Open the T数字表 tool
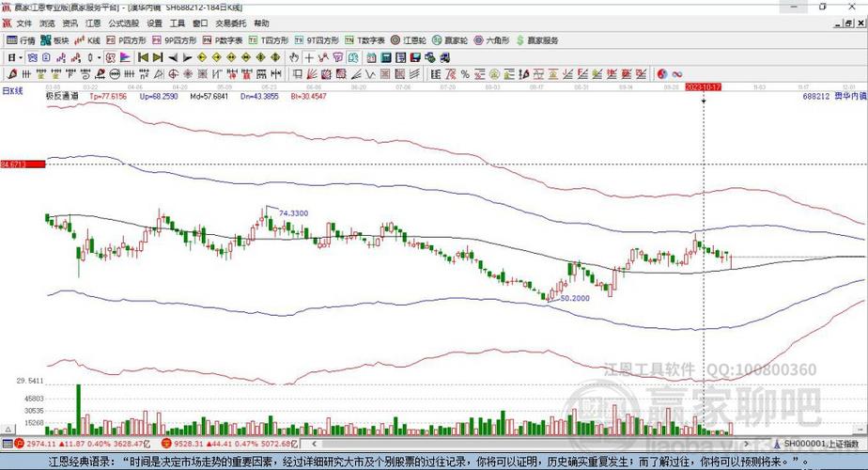 (364, 40)
